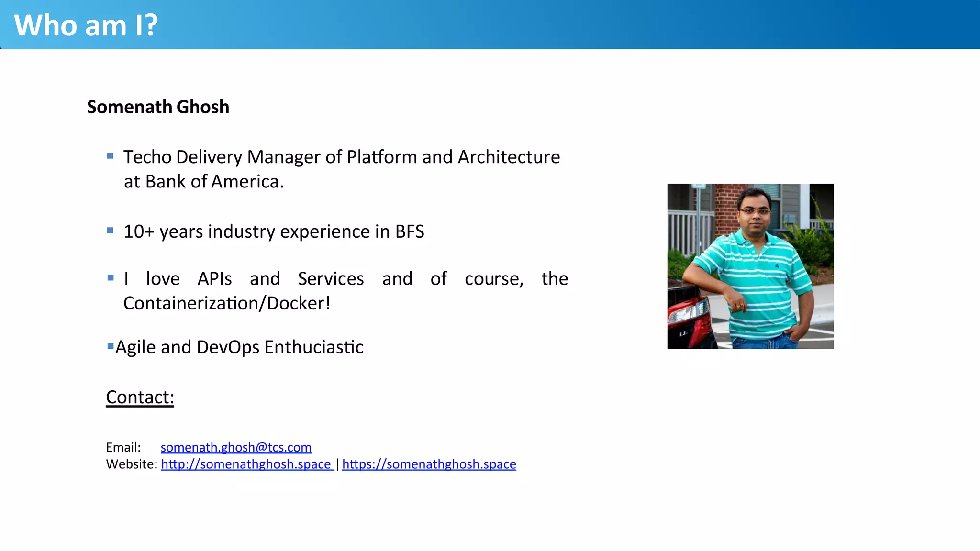Click the underlined 'Contact:' heading
The height and width of the screenshot is (551, 980).
140,397
